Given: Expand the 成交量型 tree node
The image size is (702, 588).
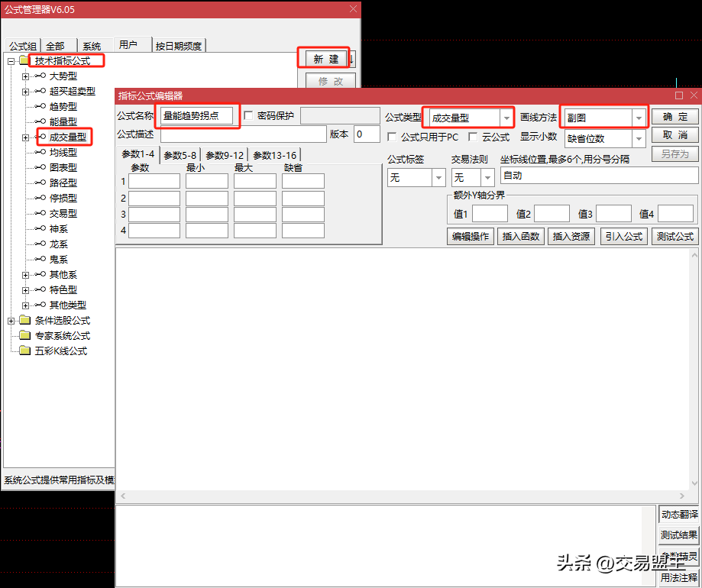Looking at the screenshot, I should point(25,137).
